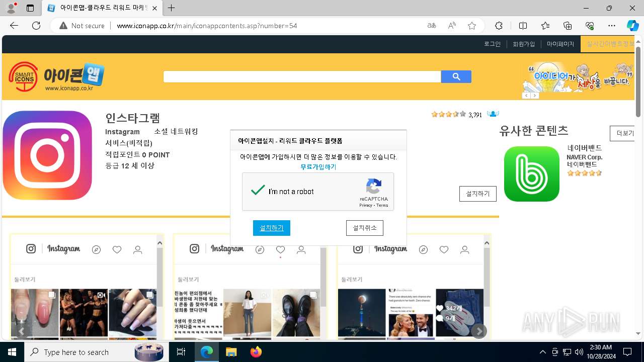
Task: Open Task View on taskbar
Action: pyautogui.click(x=181, y=352)
